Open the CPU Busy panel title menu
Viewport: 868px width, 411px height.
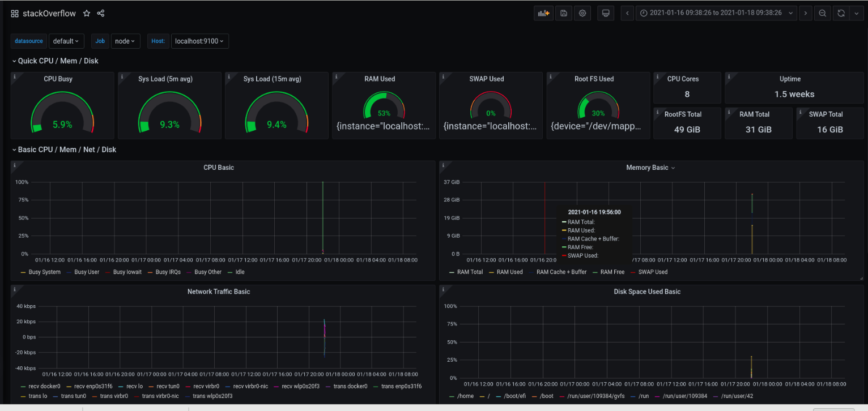coord(58,79)
